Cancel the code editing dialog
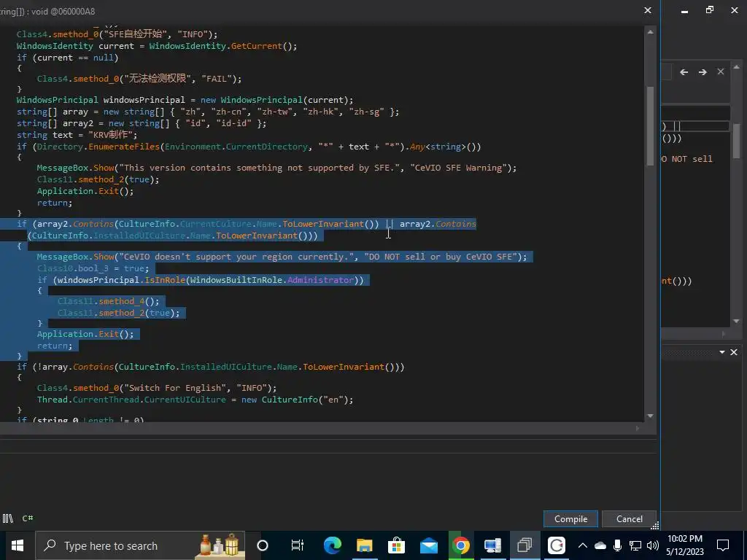Viewport: 747px width, 560px height. click(629, 518)
